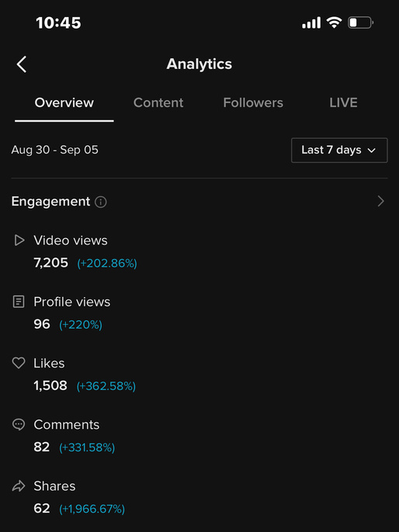The height and width of the screenshot is (532, 399).
Task: Tap the Wi-Fi status icon
Action: pyautogui.click(x=334, y=22)
